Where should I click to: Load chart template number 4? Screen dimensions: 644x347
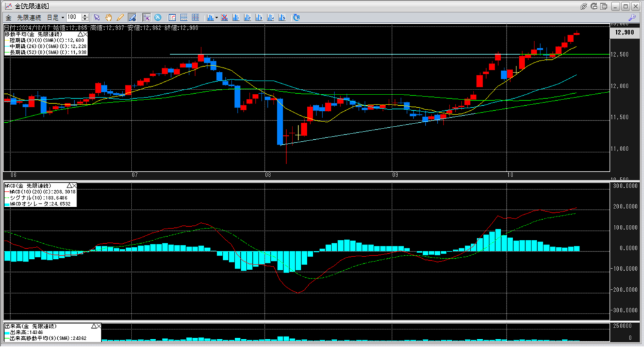click(x=270, y=17)
